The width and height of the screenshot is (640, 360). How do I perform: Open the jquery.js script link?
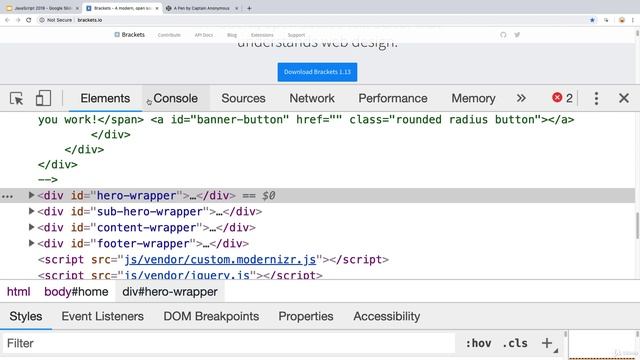point(187,275)
